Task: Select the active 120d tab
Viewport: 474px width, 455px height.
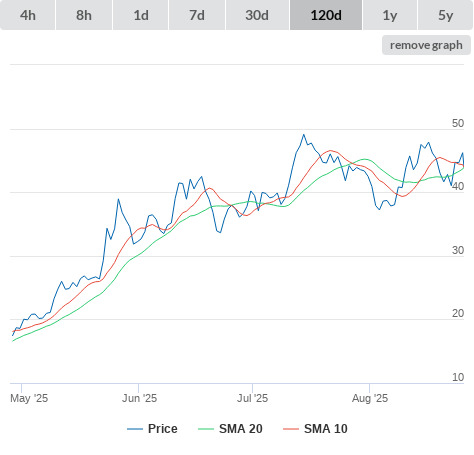Action: pos(326,15)
